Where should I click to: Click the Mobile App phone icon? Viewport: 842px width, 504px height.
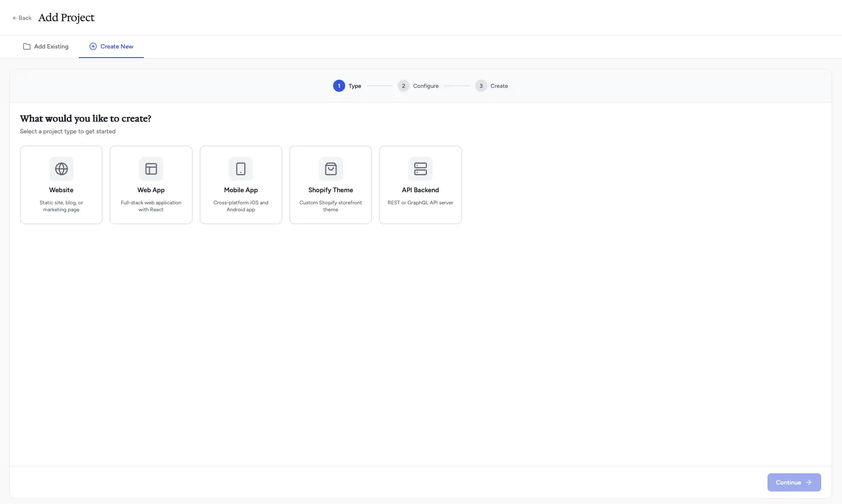coord(241,169)
